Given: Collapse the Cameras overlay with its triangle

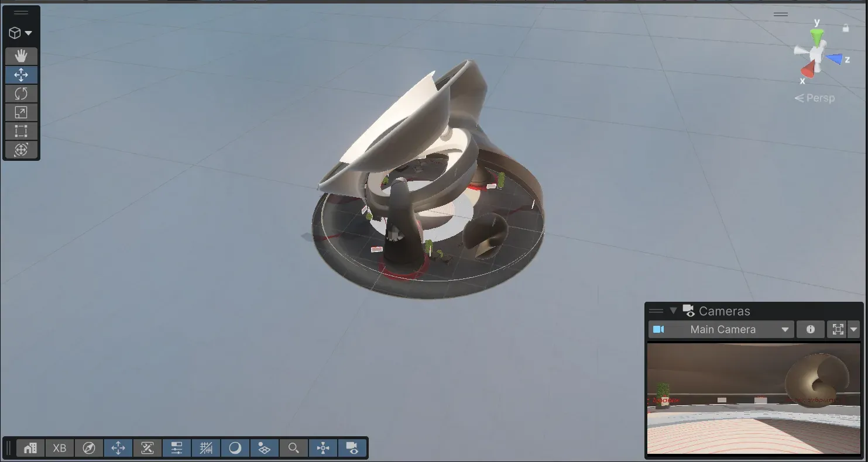Looking at the screenshot, I should [673, 311].
